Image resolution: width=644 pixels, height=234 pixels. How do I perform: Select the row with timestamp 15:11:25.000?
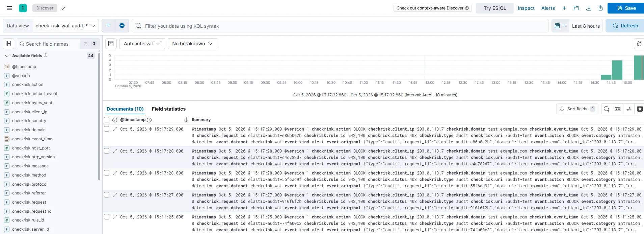[107, 217]
